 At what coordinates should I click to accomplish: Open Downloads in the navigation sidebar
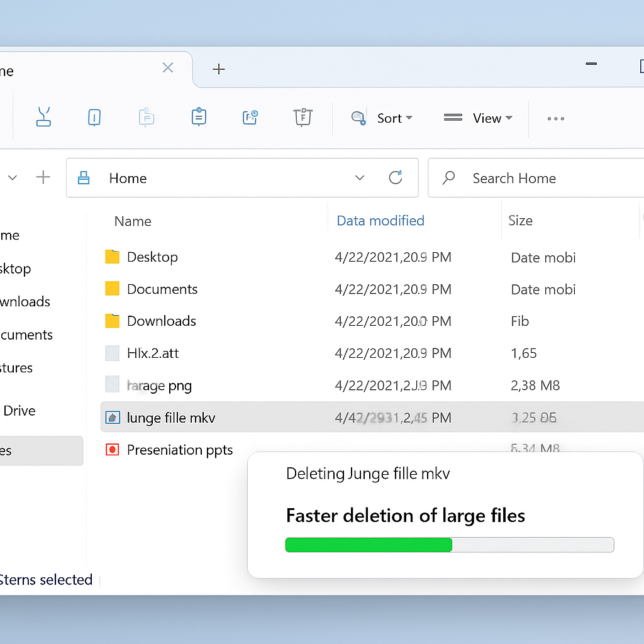[x=25, y=301]
